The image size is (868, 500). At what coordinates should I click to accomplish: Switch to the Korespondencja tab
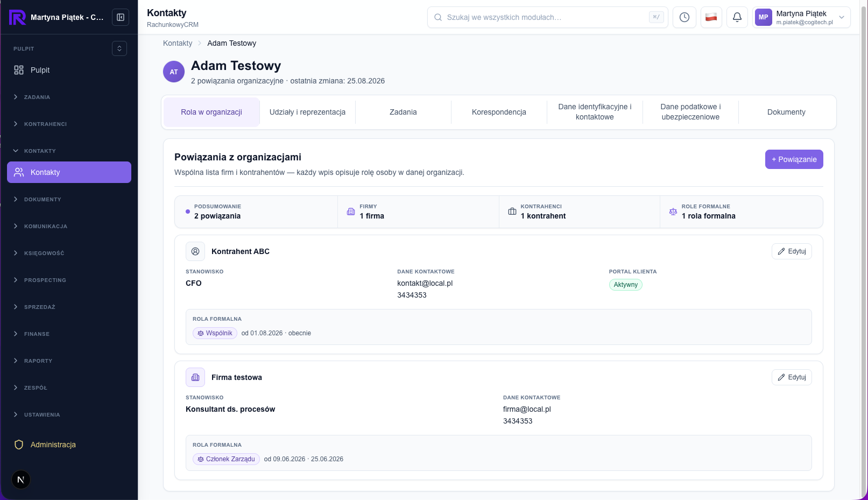click(x=499, y=112)
